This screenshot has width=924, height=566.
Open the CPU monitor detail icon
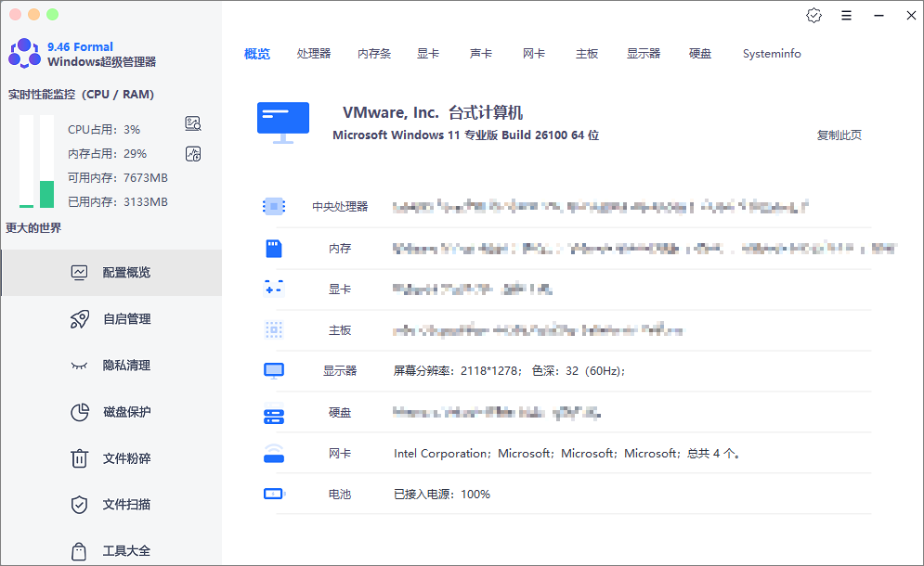[x=193, y=123]
